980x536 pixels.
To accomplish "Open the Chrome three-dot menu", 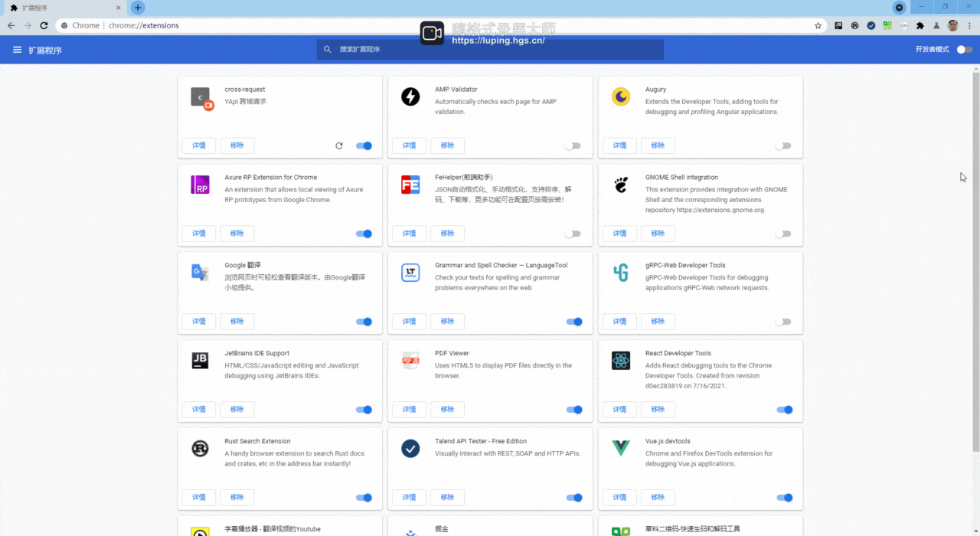I will point(969,25).
